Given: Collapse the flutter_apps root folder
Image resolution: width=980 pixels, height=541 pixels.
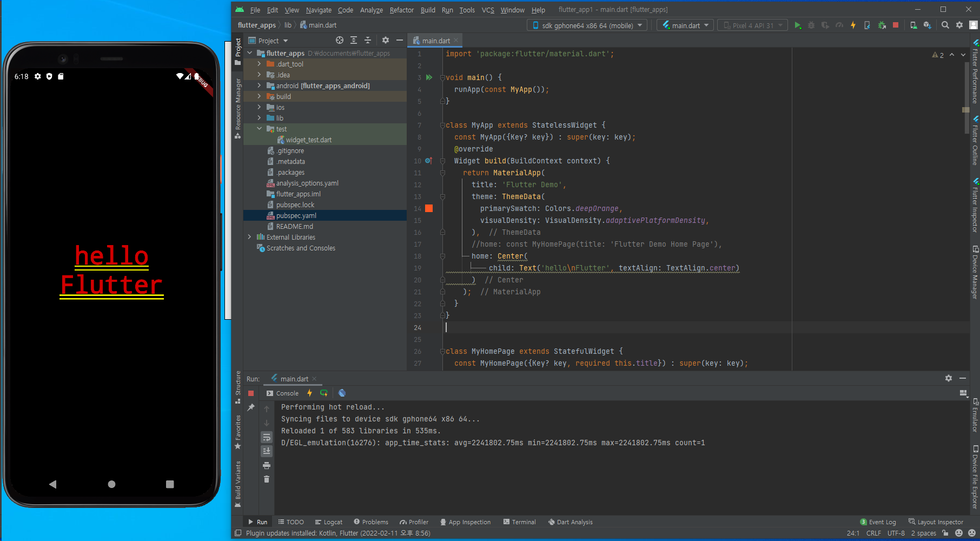Looking at the screenshot, I should point(250,53).
